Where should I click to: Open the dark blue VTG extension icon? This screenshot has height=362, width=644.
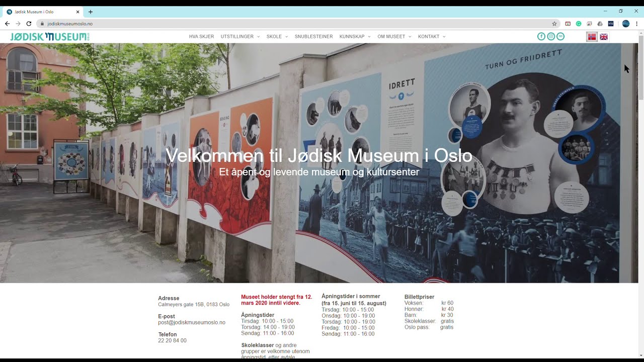611,24
